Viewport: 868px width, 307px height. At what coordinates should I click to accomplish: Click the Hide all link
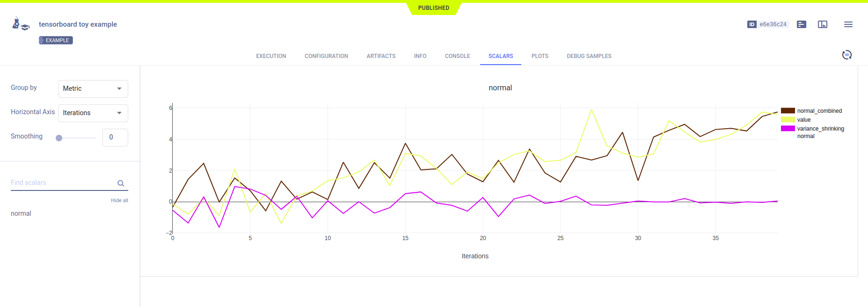coord(119,200)
